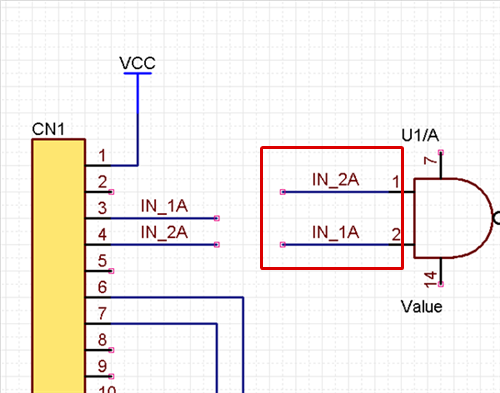Click the CN1 component label
This screenshot has height=393, width=500.
tap(48, 129)
